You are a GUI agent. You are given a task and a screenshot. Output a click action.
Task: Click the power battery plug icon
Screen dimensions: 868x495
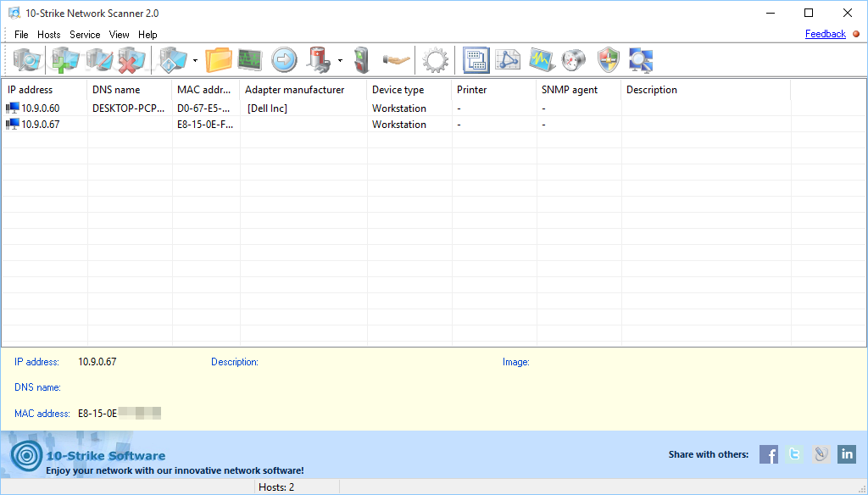pyautogui.click(x=319, y=60)
